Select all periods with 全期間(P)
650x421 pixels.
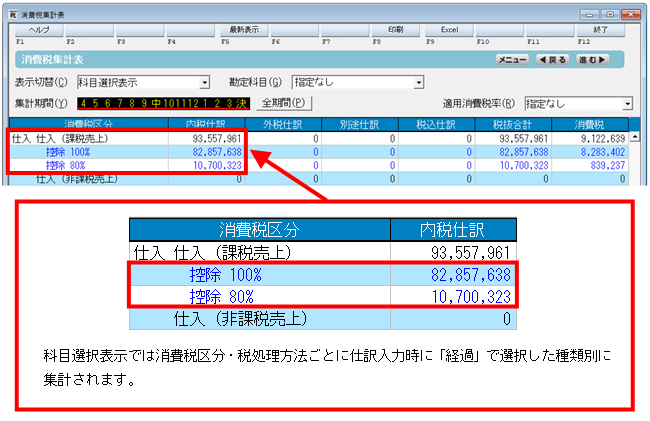284,103
